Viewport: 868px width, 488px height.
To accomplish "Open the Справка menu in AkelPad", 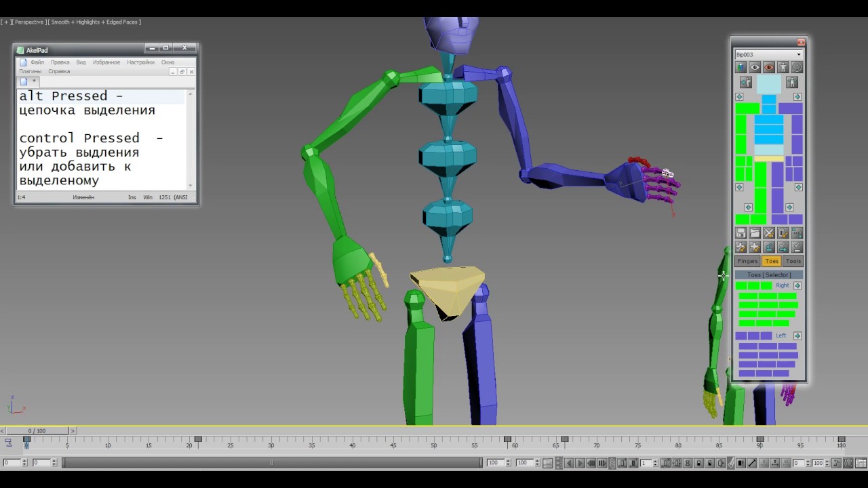I will [59, 71].
